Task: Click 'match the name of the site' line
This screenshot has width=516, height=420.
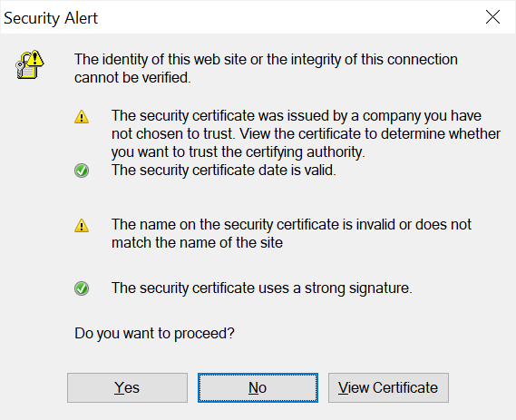Action: pos(197,242)
